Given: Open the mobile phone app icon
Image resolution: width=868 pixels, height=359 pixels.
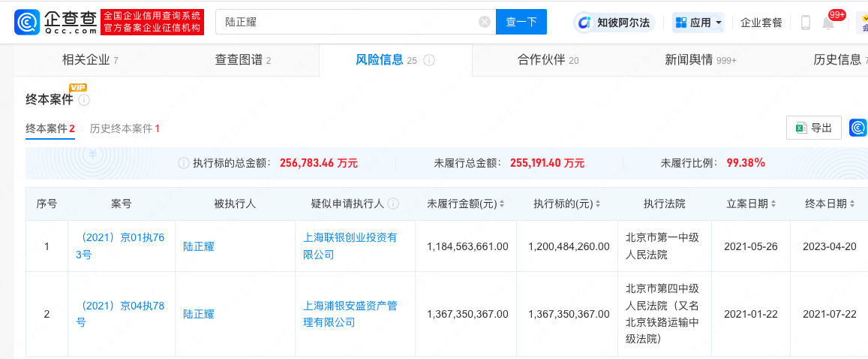Looking at the screenshot, I should 806,23.
